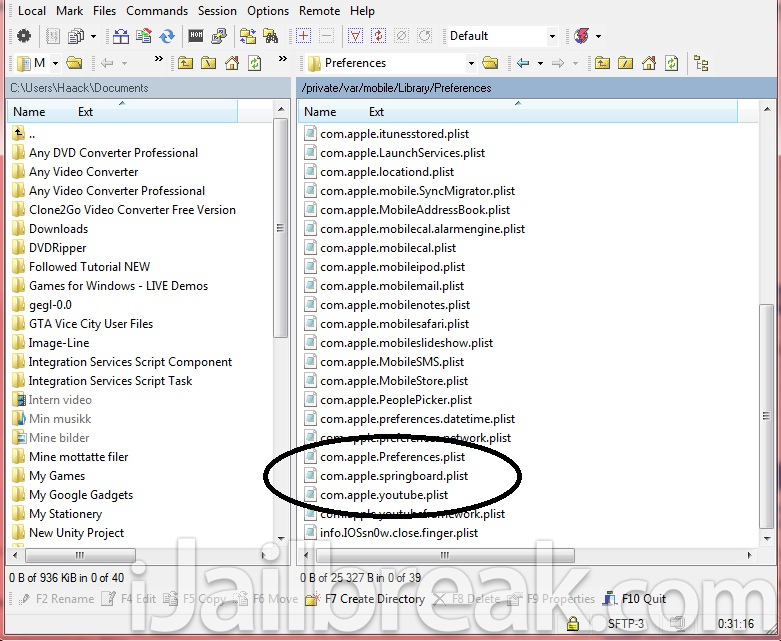Click Invert Selection icon
The height and width of the screenshot is (641, 781).
(379, 36)
